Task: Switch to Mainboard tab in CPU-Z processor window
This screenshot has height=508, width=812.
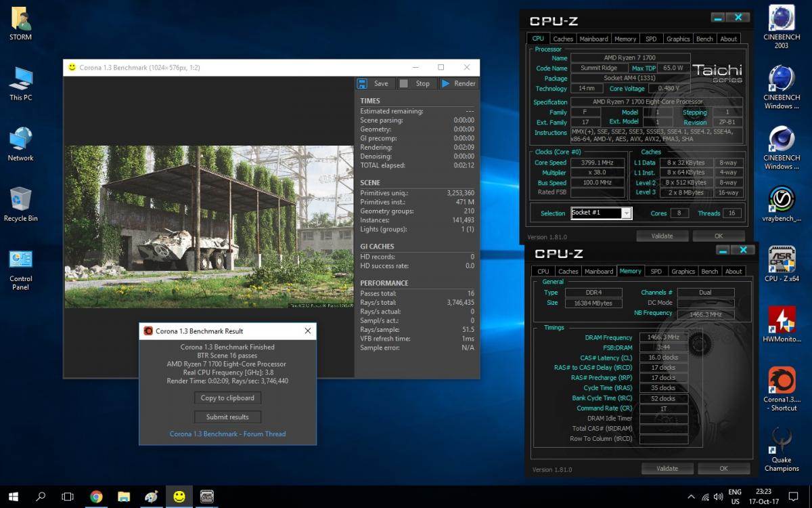Action: click(x=593, y=39)
